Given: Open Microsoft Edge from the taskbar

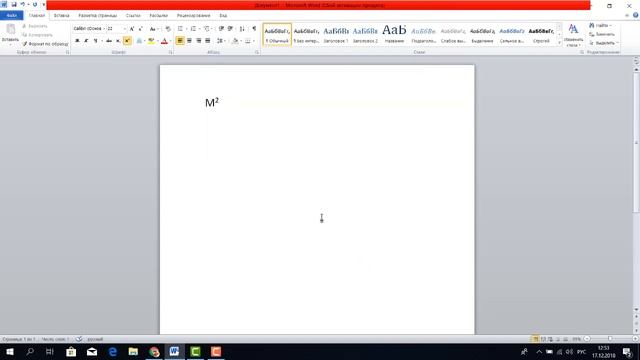Looking at the screenshot, I should (113, 351).
